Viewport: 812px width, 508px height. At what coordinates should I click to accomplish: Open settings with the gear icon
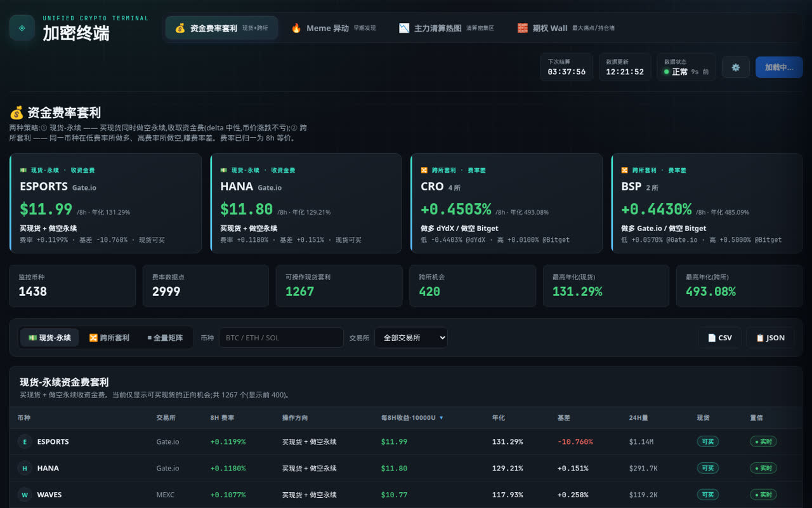tap(736, 67)
